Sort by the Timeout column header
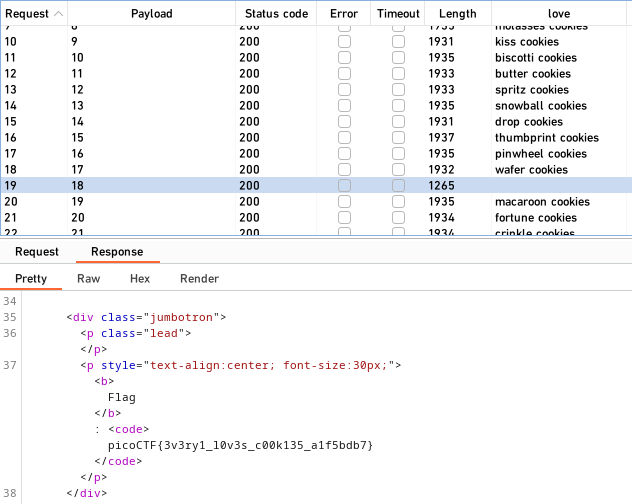This screenshot has height=504, width=632. (x=398, y=14)
